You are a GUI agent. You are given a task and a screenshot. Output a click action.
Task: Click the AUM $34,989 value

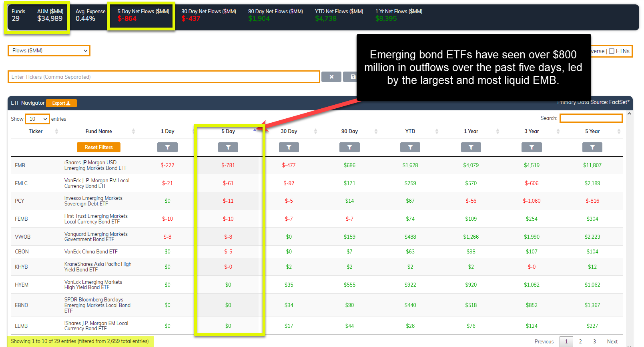pos(50,18)
